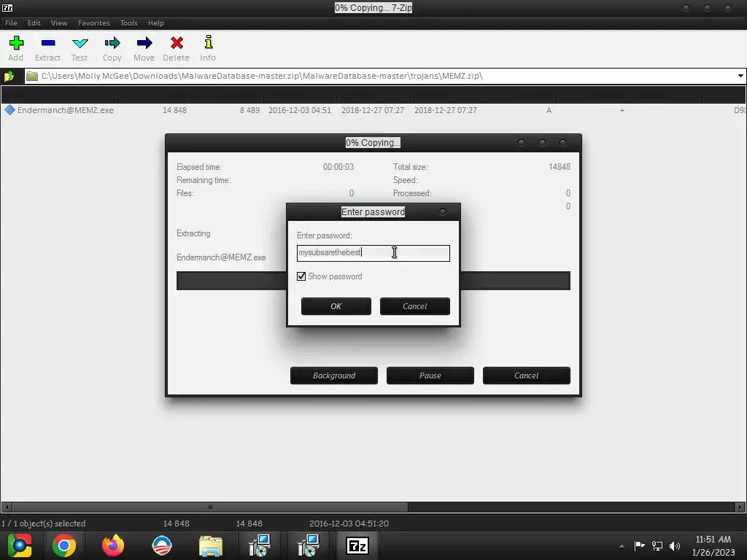Screen dimensions: 747x560
Task: Cancel the Enter password dialog
Action: coord(415,306)
